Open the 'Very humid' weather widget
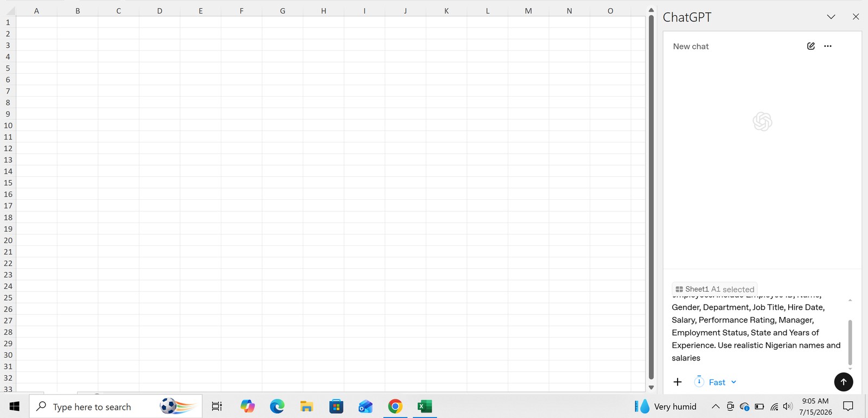The height and width of the screenshot is (418, 868). click(666, 406)
